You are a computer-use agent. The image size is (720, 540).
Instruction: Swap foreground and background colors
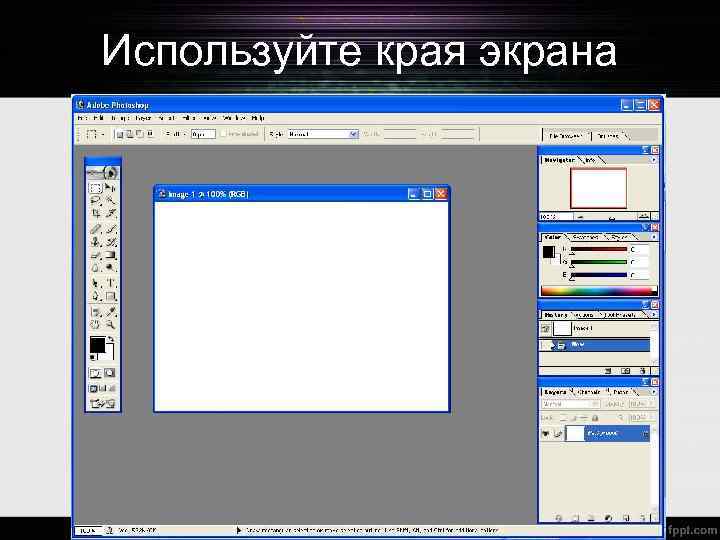coord(111,339)
